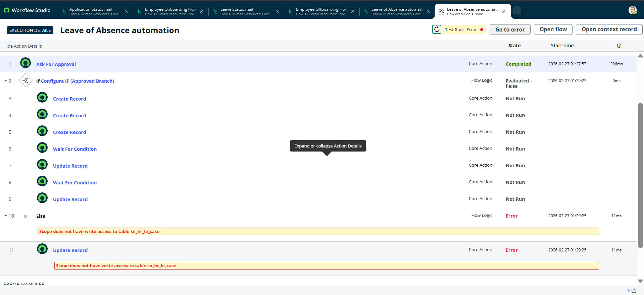Open the Configure IF (Approved Branch) link
Screen dimensions: 644x295
pyautogui.click(x=78, y=81)
